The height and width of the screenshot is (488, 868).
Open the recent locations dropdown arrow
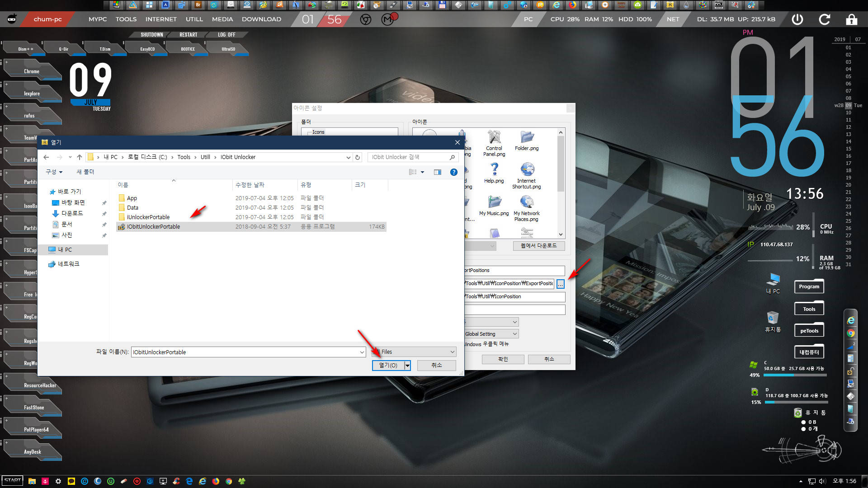70,157
